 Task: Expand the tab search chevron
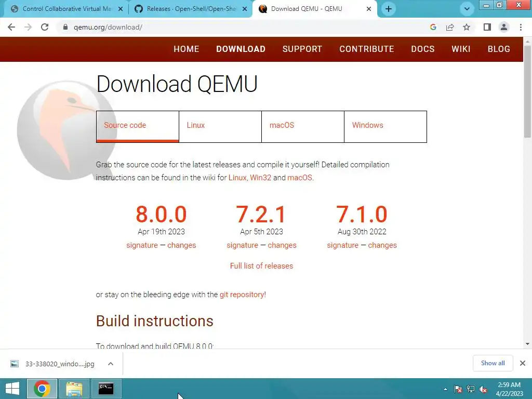coord(467,9)
